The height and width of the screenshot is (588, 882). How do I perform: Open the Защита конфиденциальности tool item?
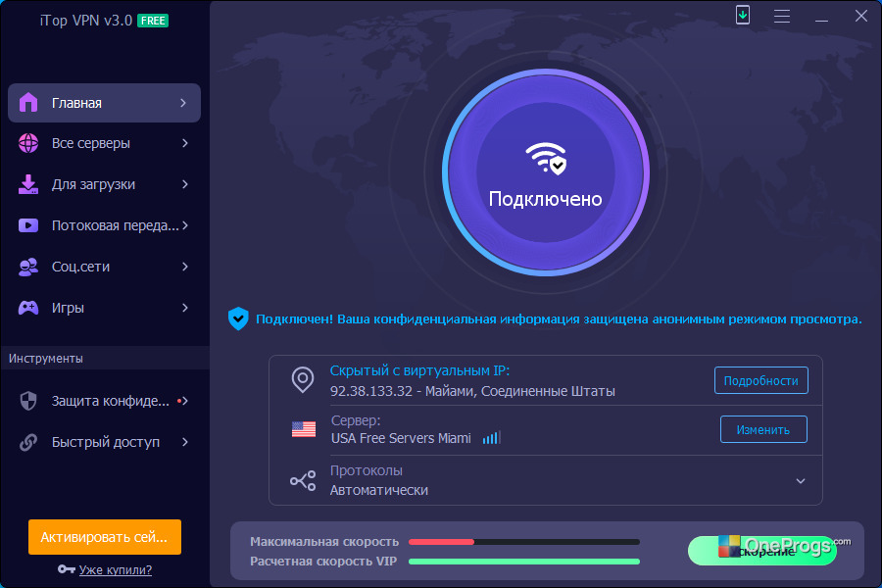click(104, 401)
